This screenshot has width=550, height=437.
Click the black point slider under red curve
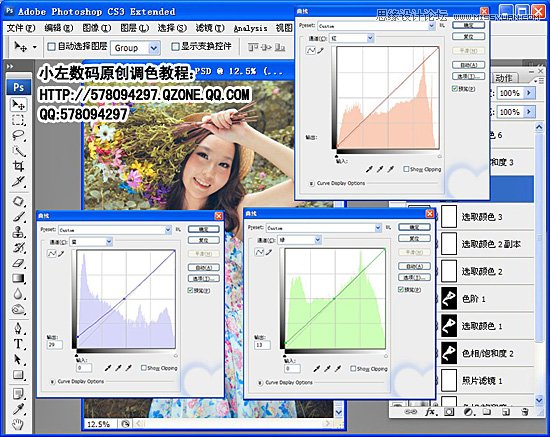336,156
